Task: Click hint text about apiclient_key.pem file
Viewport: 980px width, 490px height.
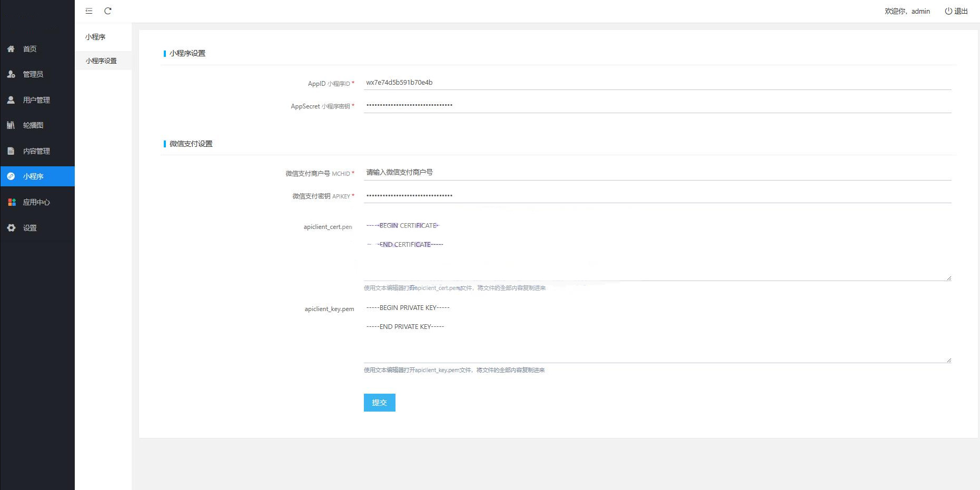Action: (x=454, y=370)
